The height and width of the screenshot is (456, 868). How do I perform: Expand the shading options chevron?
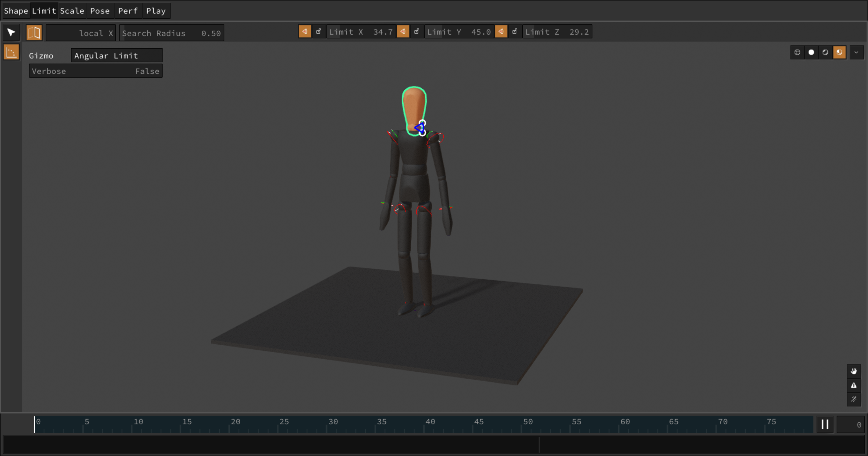click(x=856, y=52)
